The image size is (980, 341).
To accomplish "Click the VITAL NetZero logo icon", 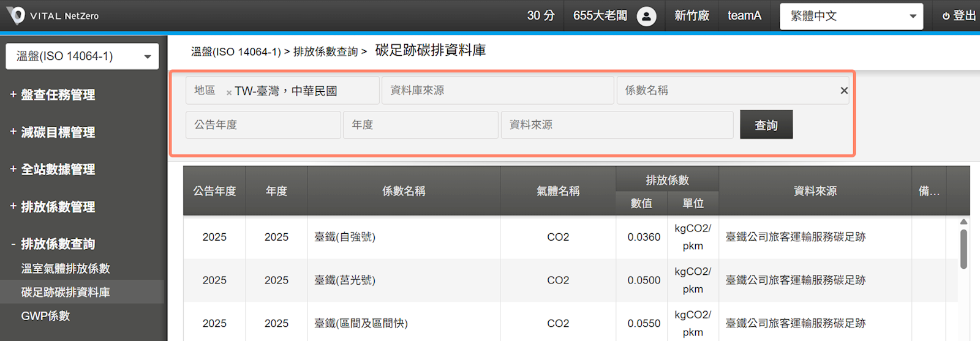I will point(15,15).
